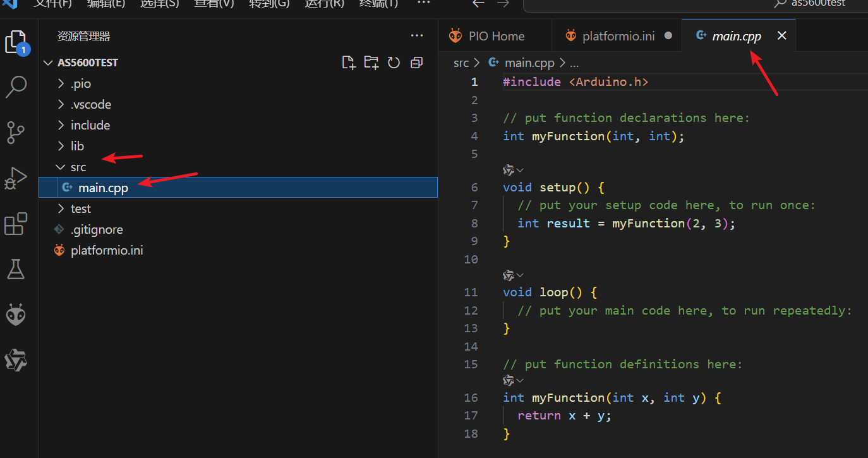
Task: Open the PlatformIO alien icon in sidebar
Action: pyautogui.click(x=16, y=314)
